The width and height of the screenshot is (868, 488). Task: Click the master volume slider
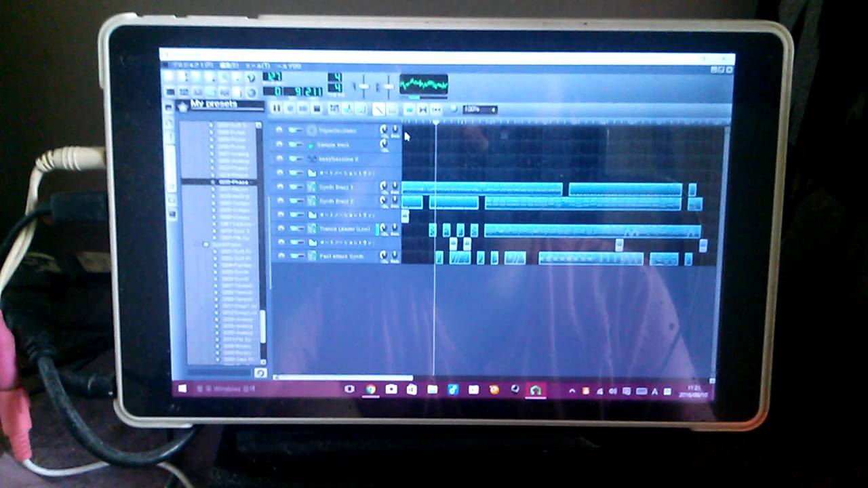[x=364, y=86]
